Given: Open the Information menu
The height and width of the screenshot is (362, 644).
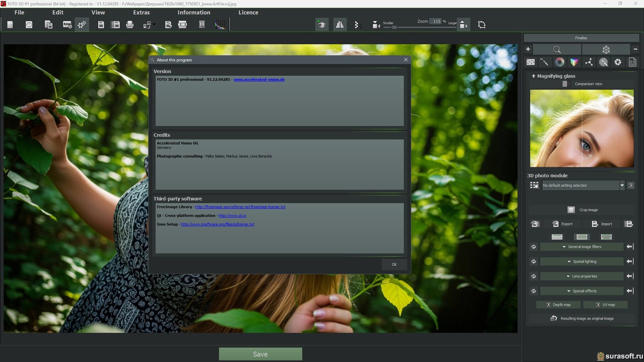Looking at the screenshot, I should point(194,12).
